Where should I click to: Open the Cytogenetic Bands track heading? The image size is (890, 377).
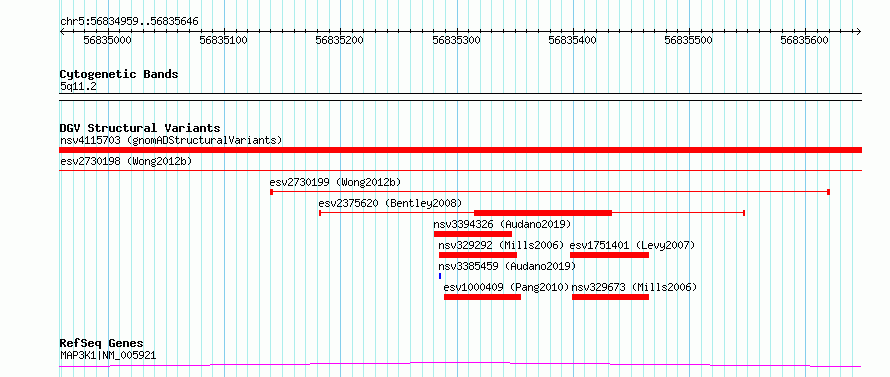click(119, 74)
